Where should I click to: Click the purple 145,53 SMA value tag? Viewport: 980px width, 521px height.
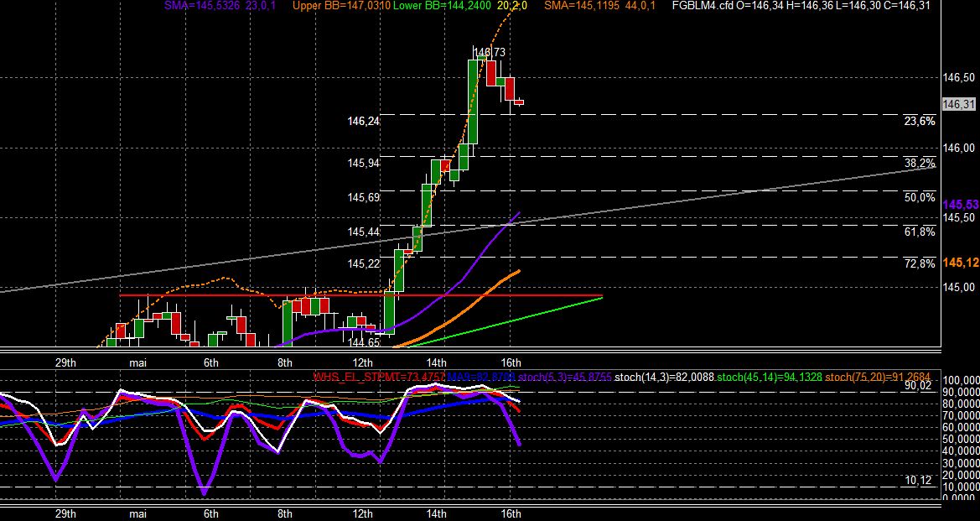click(962, 205)
